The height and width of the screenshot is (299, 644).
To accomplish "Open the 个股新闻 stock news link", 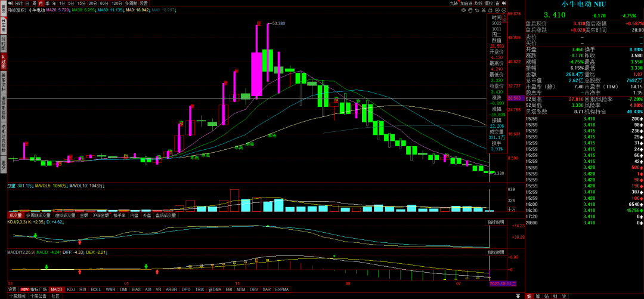I will click(17, 295).
